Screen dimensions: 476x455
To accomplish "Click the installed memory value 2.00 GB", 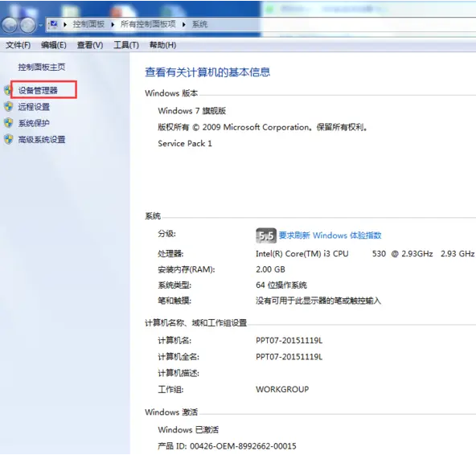I will 270,269.
